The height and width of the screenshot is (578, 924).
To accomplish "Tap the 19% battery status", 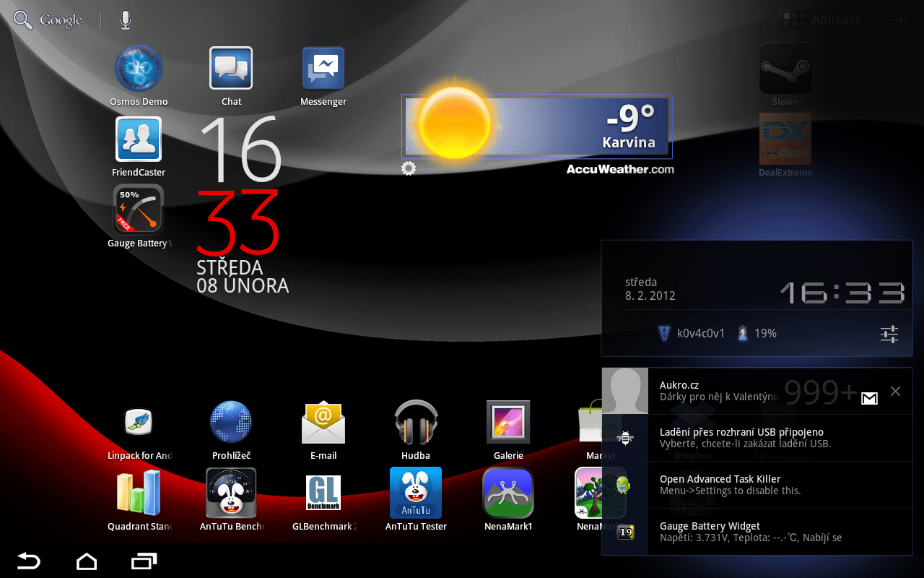I will pos(757,334).
